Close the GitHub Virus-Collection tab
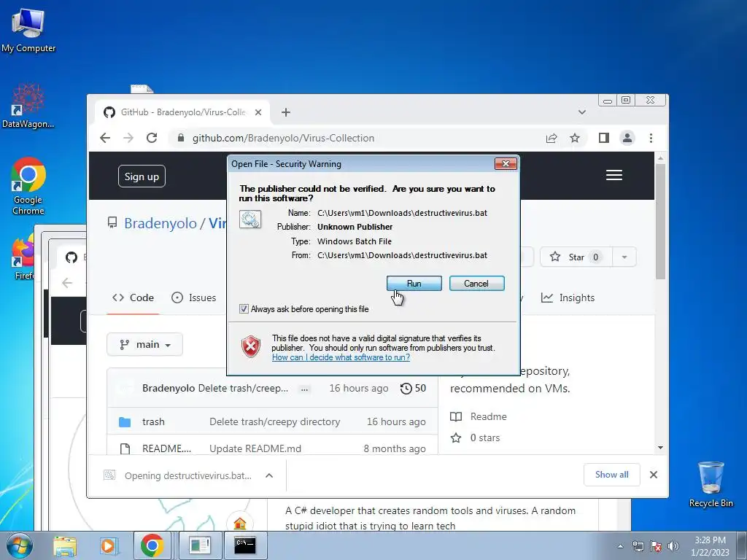 [x=258, y=112]
